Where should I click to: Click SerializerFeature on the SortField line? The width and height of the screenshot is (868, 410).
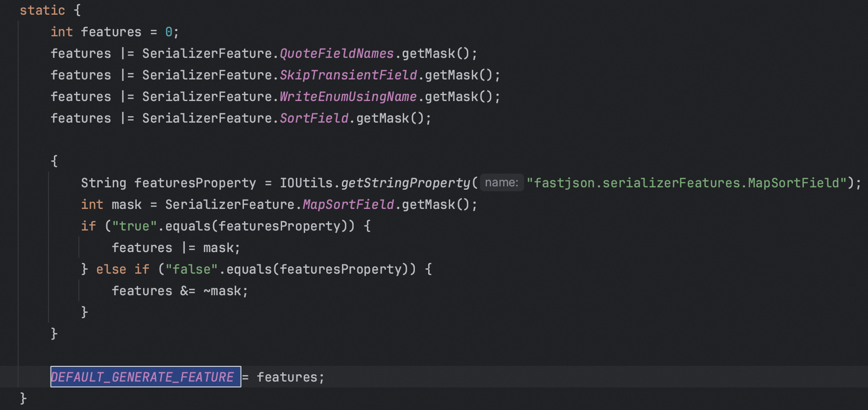click(x=207, y=118)
